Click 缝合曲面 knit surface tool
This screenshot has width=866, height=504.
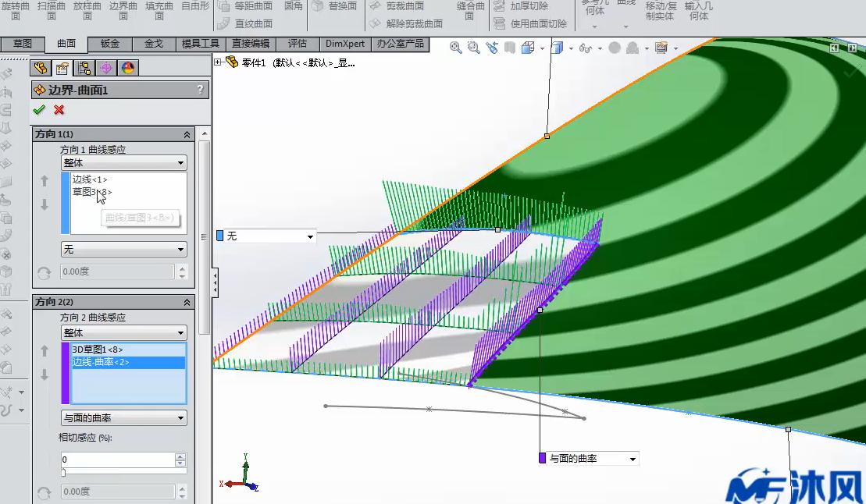point(471,10)
